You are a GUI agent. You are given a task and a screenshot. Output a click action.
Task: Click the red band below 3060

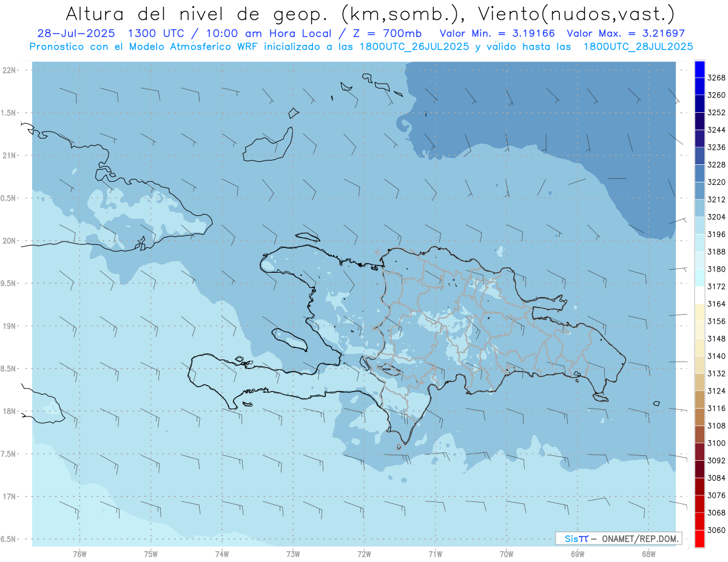pos(699,538)
